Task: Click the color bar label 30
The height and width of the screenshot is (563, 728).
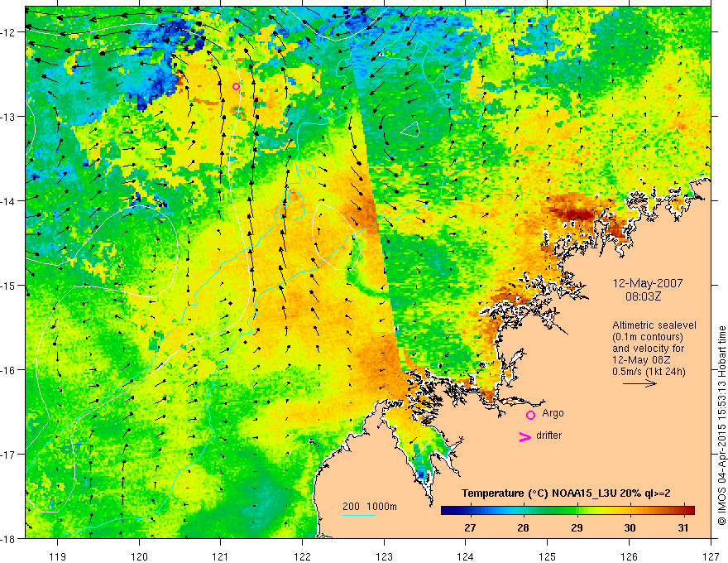Action: [630, 527]
